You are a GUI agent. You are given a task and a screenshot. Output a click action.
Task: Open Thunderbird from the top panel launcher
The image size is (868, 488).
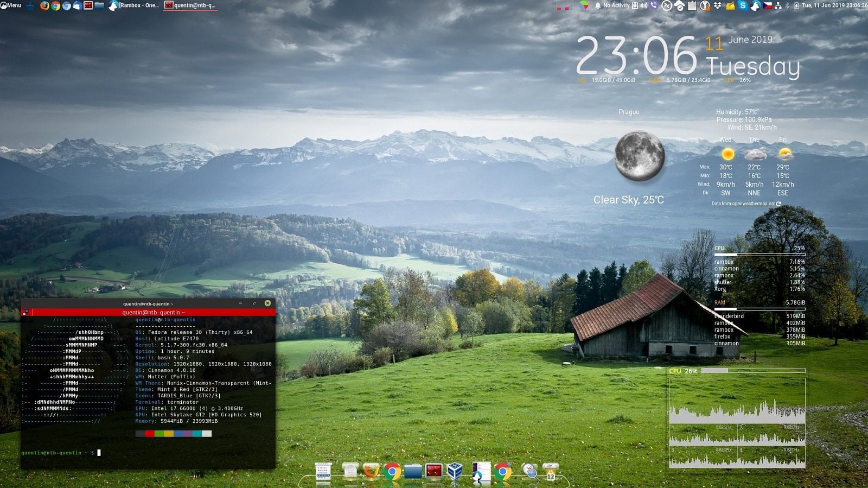pos(77,5)
